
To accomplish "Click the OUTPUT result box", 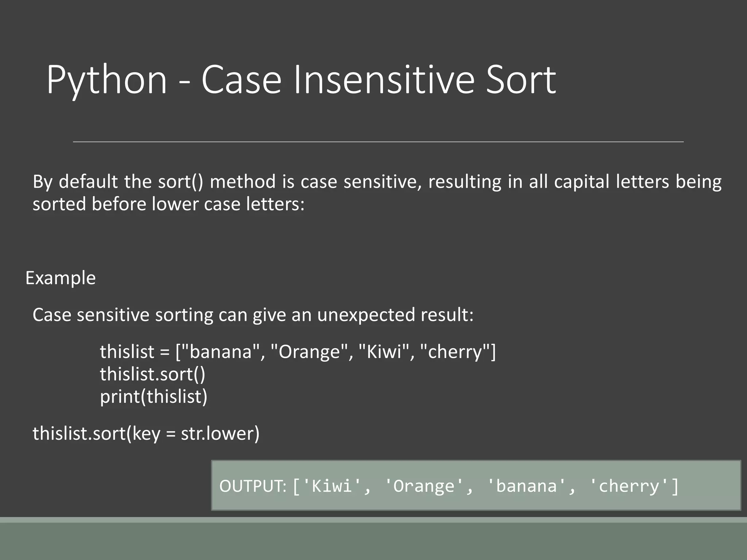I will pyautogui.click(x=476, y=485).
